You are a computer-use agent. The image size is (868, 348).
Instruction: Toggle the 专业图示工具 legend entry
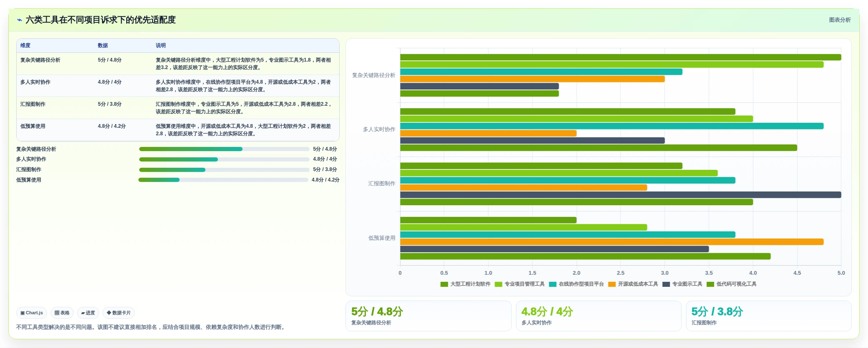point(682,284)
